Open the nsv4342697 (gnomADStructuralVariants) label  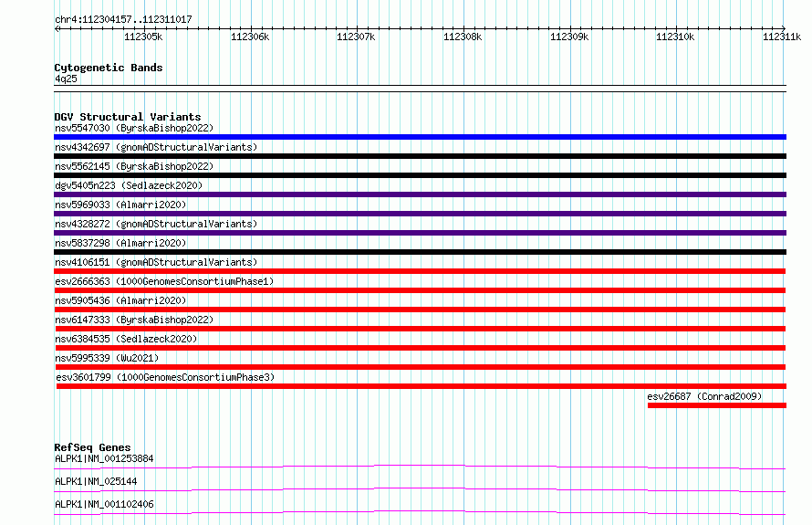(x=156, y=147)
